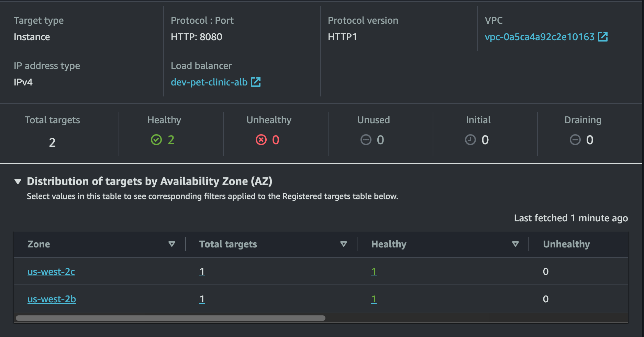Image resolution: width=644 pixels, height=337 pixels.
Task: Open the Healthy column sort dropdown
Action: coord(515,244)
